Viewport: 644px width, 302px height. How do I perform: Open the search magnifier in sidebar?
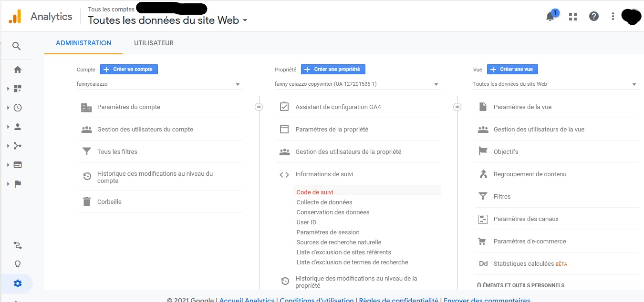click(x=17, y=46)
